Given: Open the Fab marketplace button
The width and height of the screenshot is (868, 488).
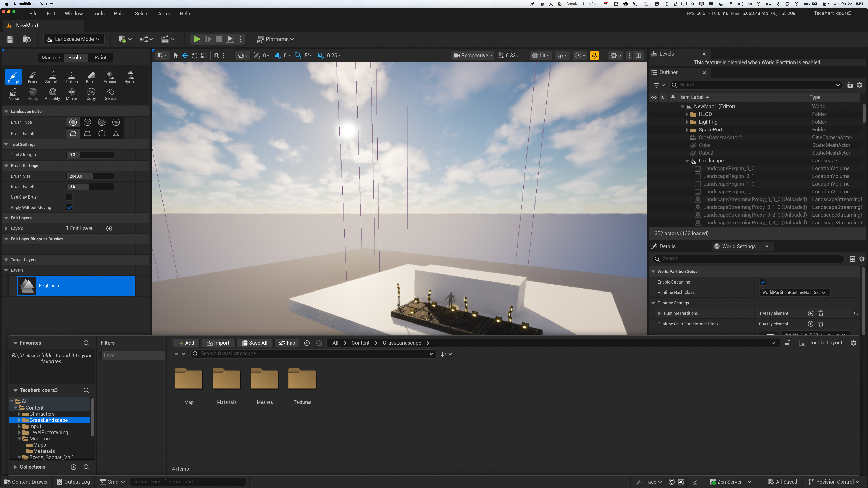Looking at the screenshot, I should point(287,343).
